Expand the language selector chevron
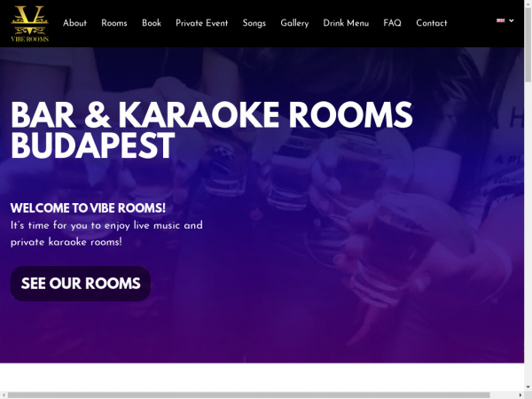The width and height of the screenshot is (532, 399). click(512, 20)
